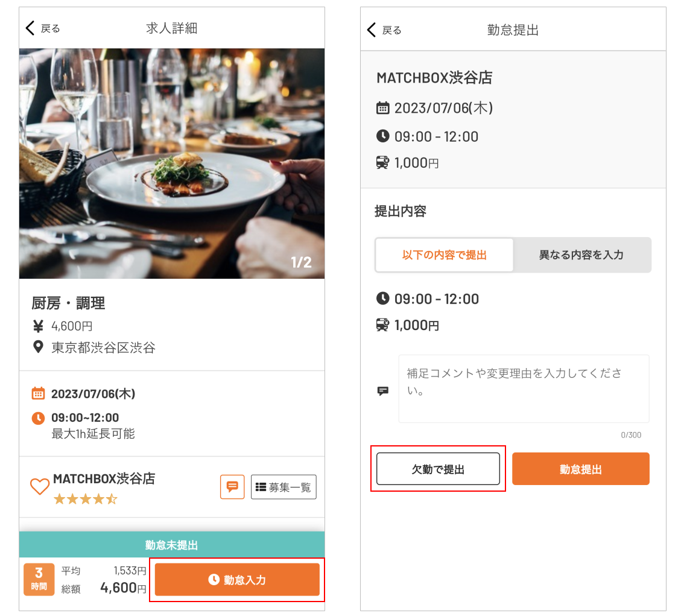
Task: Select 以下の内容で提出 option
Action: click(445, 255)
